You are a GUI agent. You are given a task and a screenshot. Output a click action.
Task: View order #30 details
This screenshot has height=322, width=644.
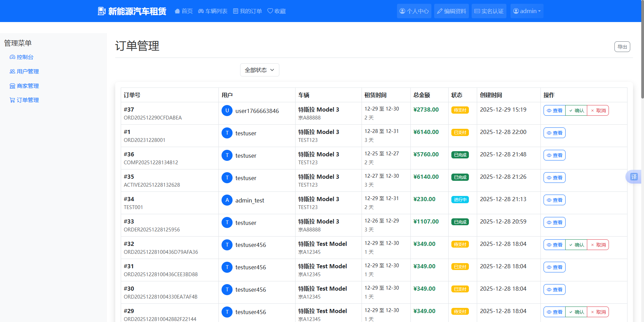[555, 290]
